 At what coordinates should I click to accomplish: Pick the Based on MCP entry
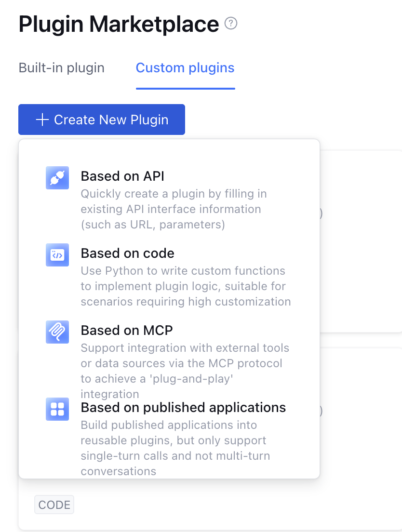coord(126,331)
